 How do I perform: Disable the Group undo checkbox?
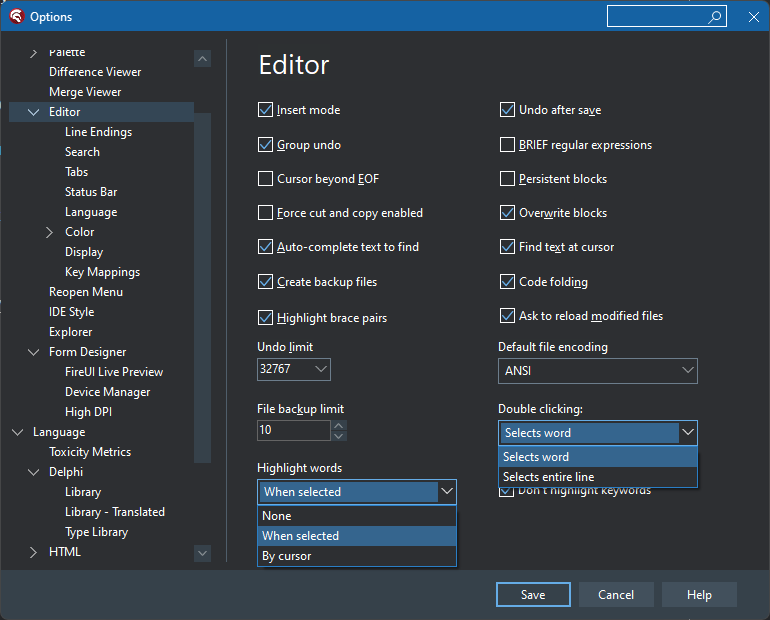coord(266,145)
